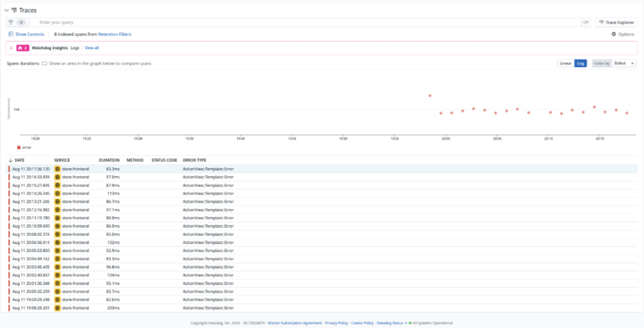Open the Privacy Policy footer link
The height and width of the screenshot is (328, 644).
pyautogui.click(x=336, y=323)
